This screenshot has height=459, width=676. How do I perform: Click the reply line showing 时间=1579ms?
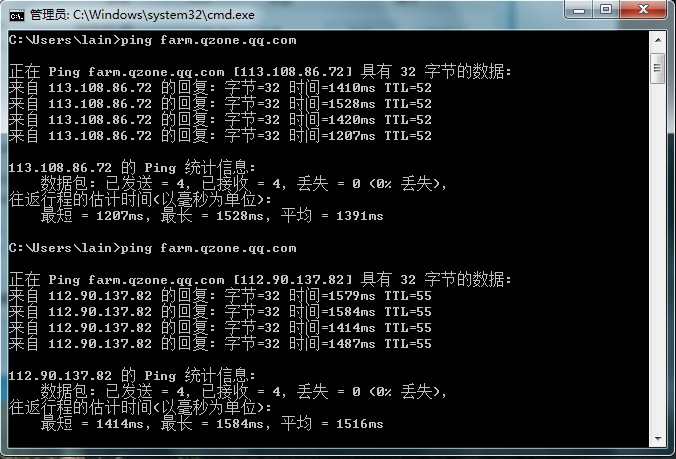point(220,296)
